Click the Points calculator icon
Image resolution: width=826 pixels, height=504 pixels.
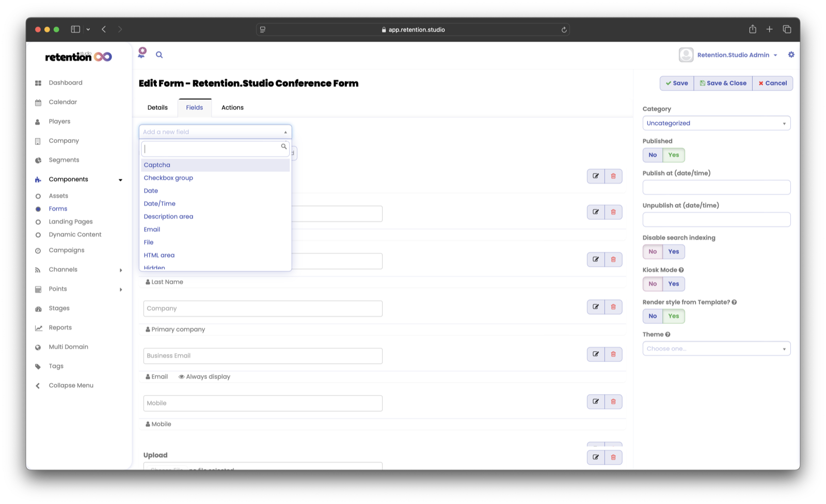[x=38, y=289]
